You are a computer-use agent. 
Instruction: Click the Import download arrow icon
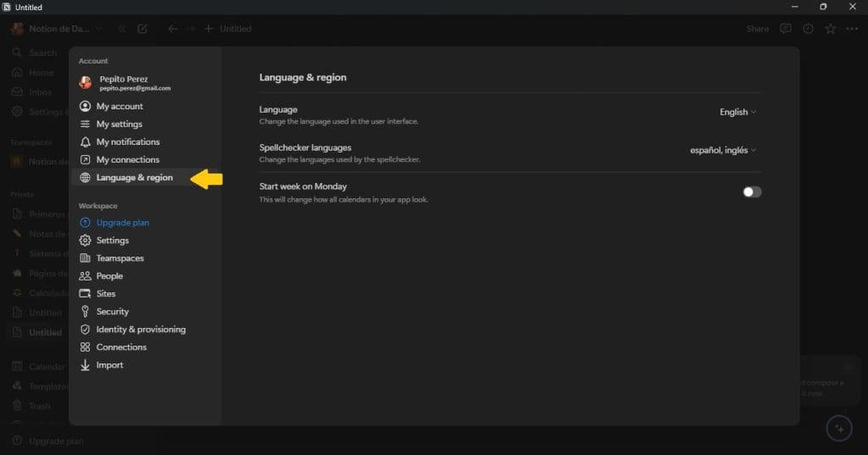85,365
